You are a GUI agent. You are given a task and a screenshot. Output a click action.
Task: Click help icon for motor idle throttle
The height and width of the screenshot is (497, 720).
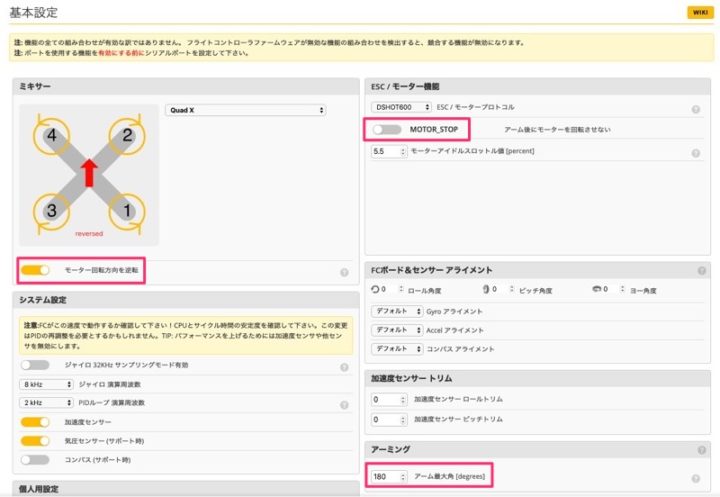[695, 153]
